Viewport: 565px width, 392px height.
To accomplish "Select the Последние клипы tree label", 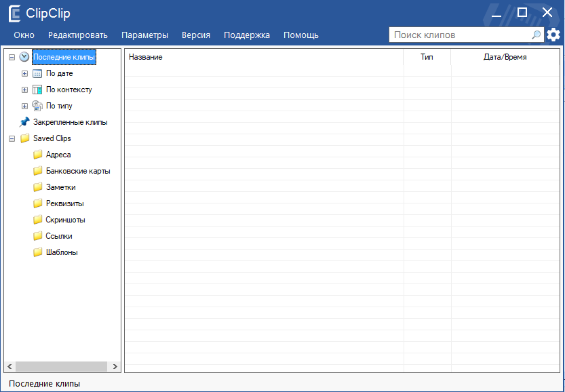I will coord(64,57).
